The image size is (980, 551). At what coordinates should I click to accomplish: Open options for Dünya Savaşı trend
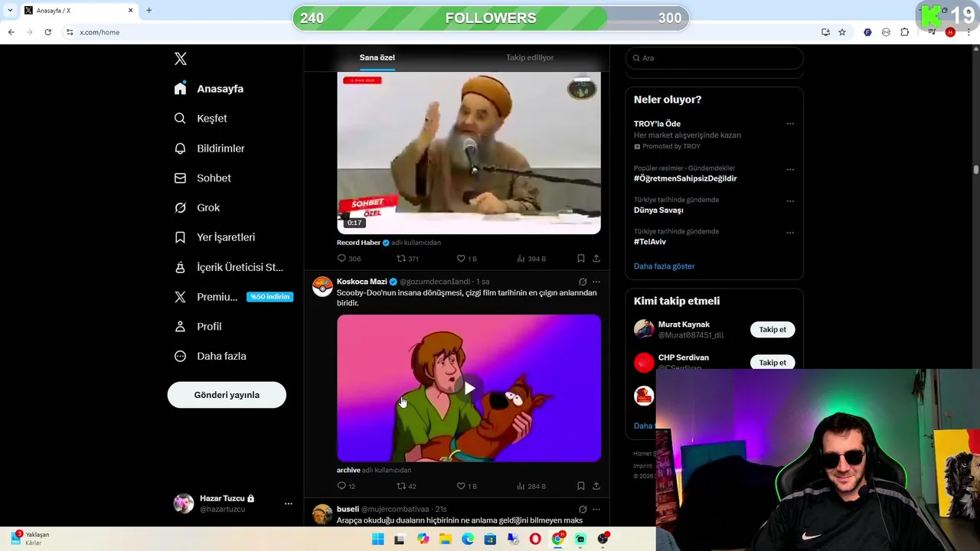pos(790,201)
